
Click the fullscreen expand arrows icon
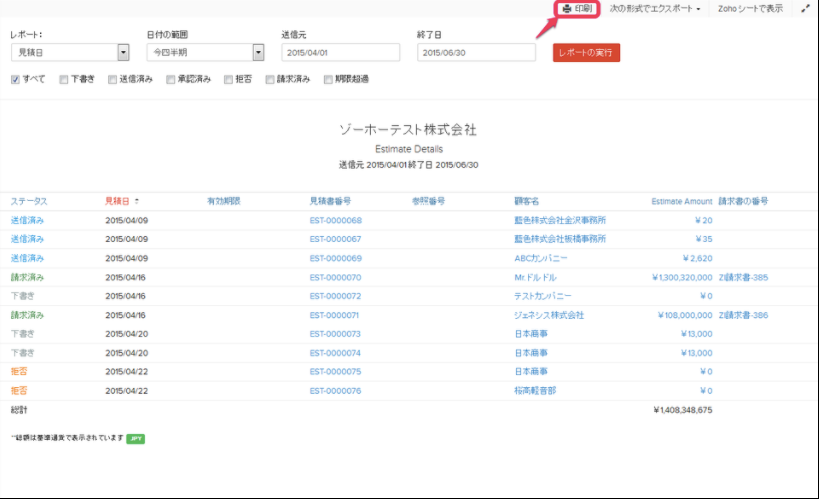pyautogui.click(x=805, y=9)
